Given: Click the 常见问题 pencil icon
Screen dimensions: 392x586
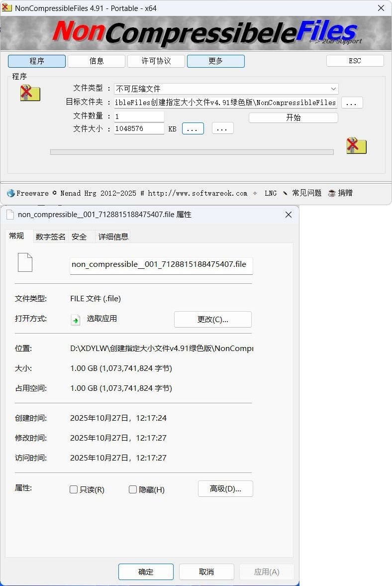Looking at the screenshot, I should [285, 193].
